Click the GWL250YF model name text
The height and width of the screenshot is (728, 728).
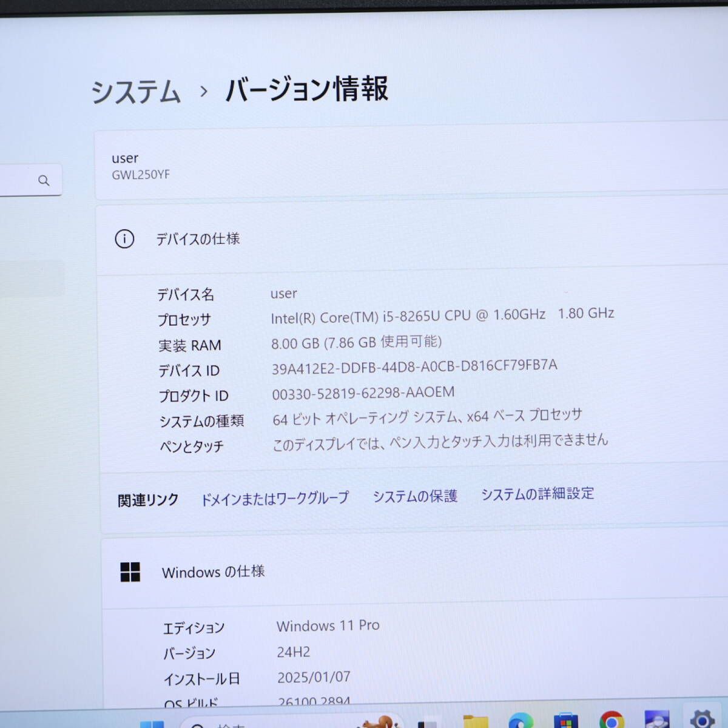[141, 175]
